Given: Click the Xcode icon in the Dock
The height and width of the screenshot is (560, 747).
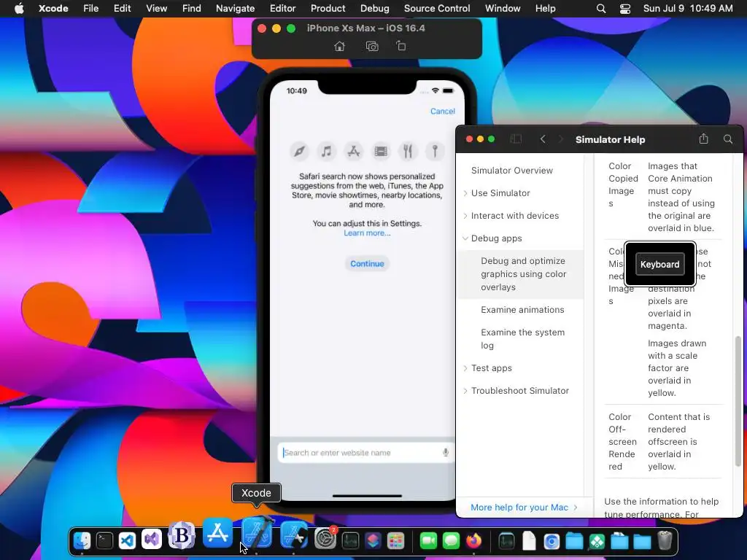Looking at the screenshot, I should click(x=257, y=533).
